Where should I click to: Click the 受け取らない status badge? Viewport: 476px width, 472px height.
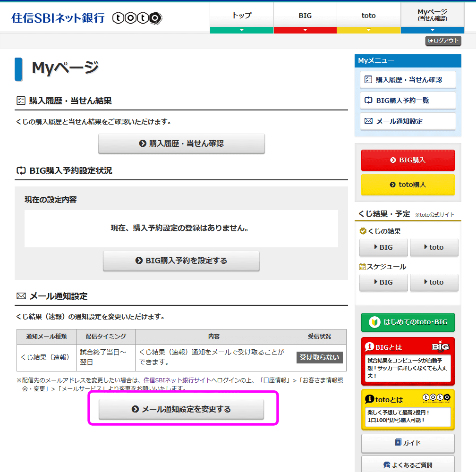tap(319, 357)
